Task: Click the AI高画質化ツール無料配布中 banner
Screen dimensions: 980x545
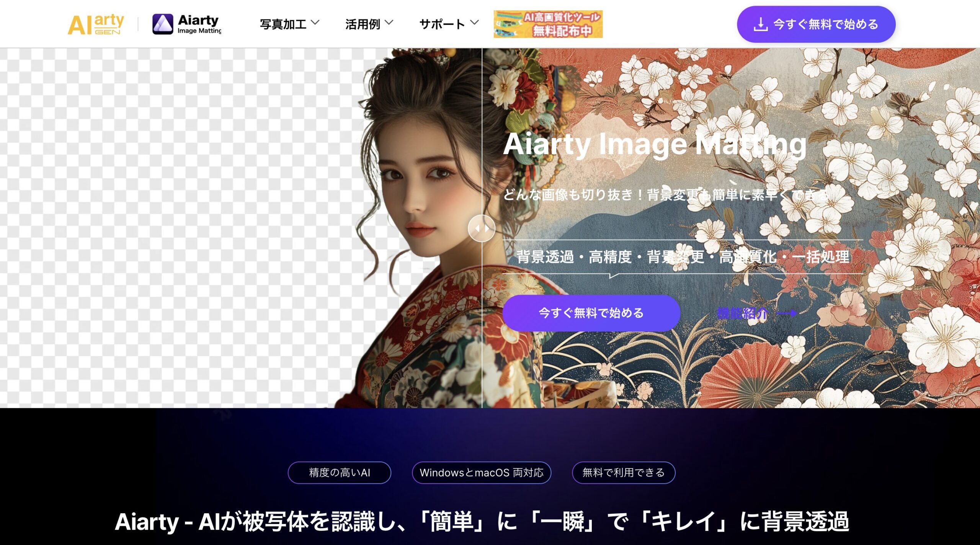Action: tap(548, 24)
